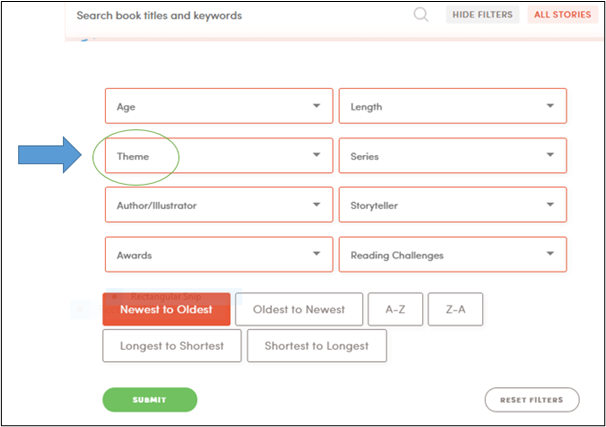Viewport: 606px width, 427px height.
Task: Sort stories Z-A
Action: pyautogui.click(x=455, y=310)
